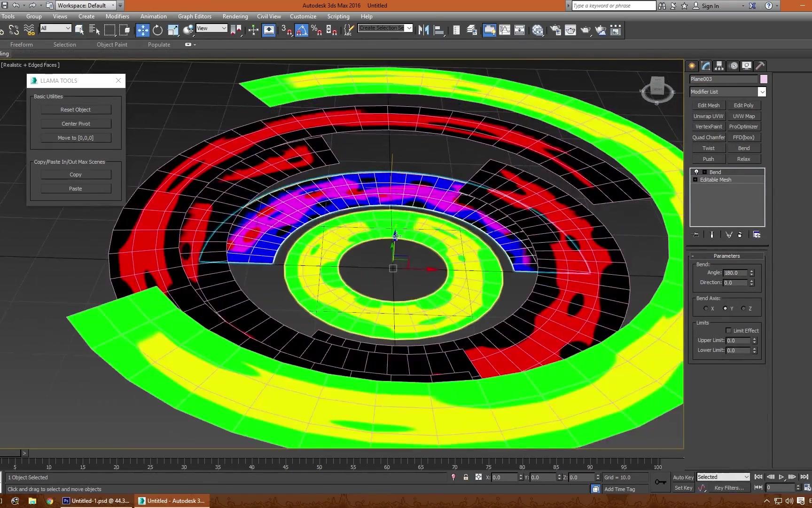Open the Mirror tool

click(423, 30)
